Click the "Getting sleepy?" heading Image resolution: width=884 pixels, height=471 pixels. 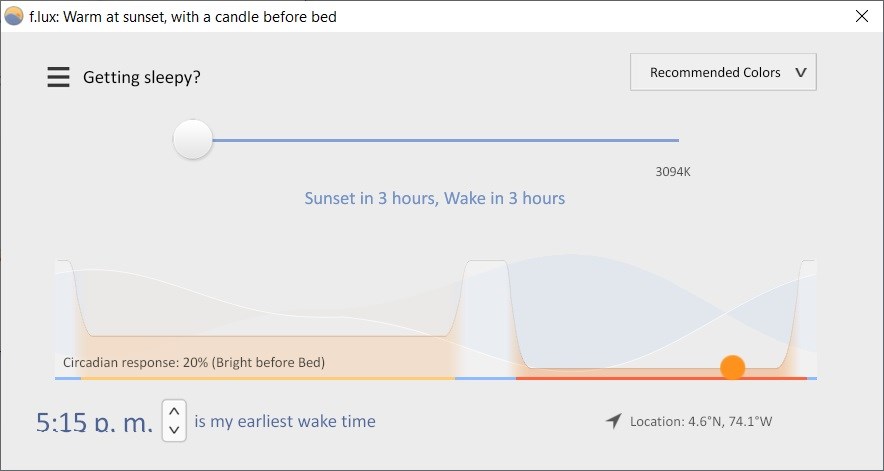(142, 77)
